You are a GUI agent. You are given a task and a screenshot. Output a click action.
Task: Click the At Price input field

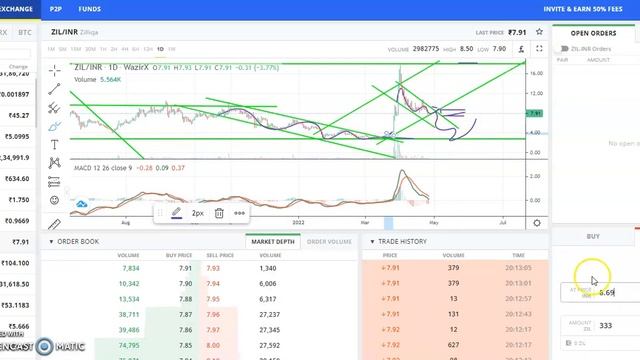coord(600,292)
